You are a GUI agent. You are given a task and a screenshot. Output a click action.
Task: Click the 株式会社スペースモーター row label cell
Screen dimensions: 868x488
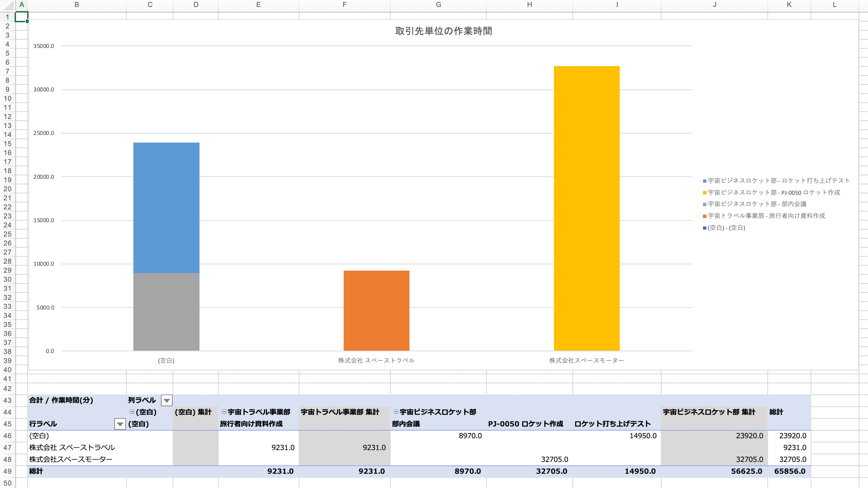tap(71, 459)
